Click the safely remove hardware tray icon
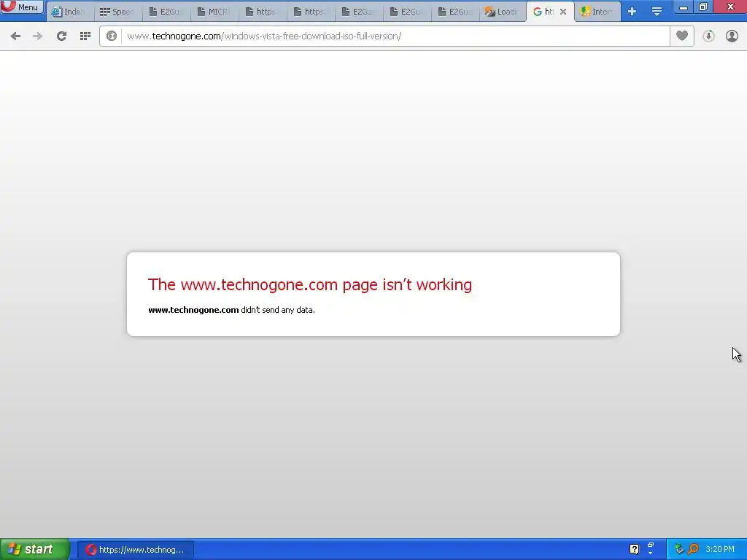This screenshot has width=747, height=560. click(x=679, y=549)
